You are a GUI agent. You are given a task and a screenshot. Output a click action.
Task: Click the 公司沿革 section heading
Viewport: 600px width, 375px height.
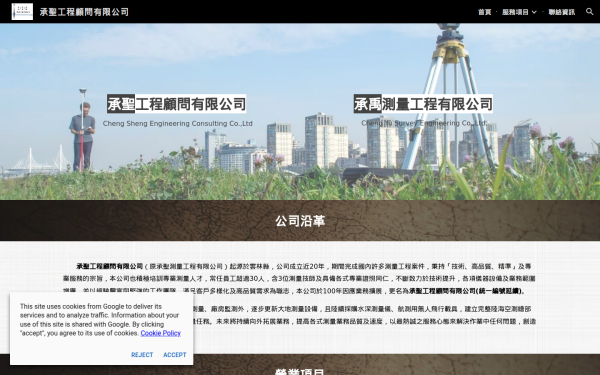(300, 221)
